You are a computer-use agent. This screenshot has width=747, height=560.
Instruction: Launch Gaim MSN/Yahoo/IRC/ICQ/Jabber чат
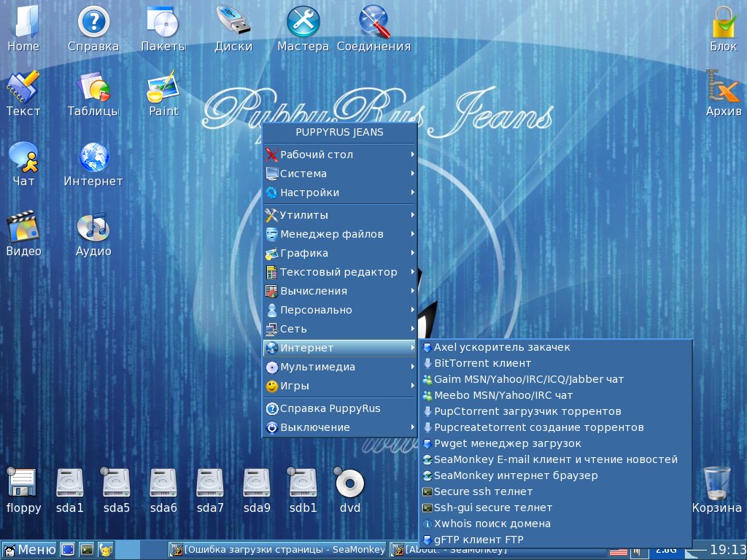click(x=555, y=379)
